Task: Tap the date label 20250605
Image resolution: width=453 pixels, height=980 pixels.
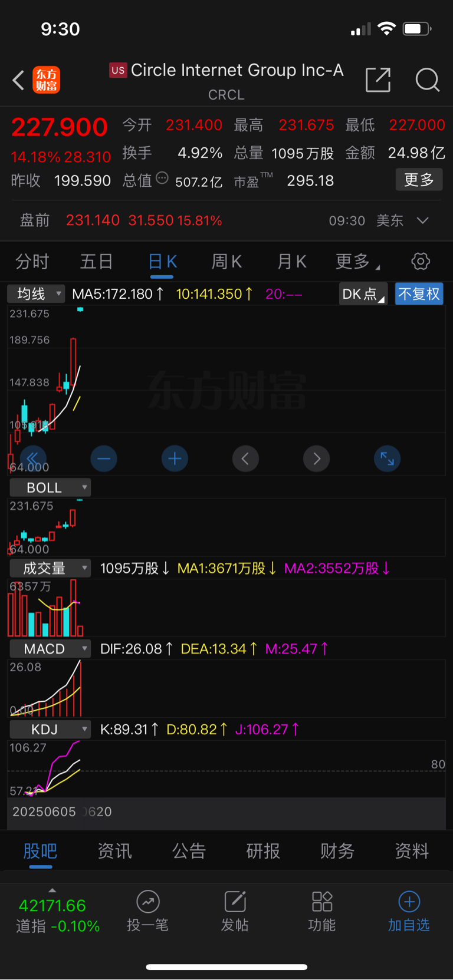Action: click(44, 811)
